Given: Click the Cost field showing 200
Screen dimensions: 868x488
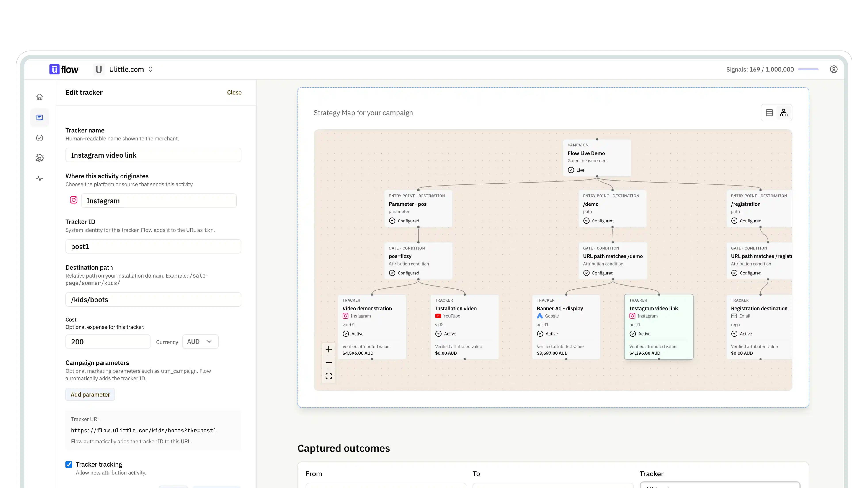Looking at the screenshot, I should 108,342.
